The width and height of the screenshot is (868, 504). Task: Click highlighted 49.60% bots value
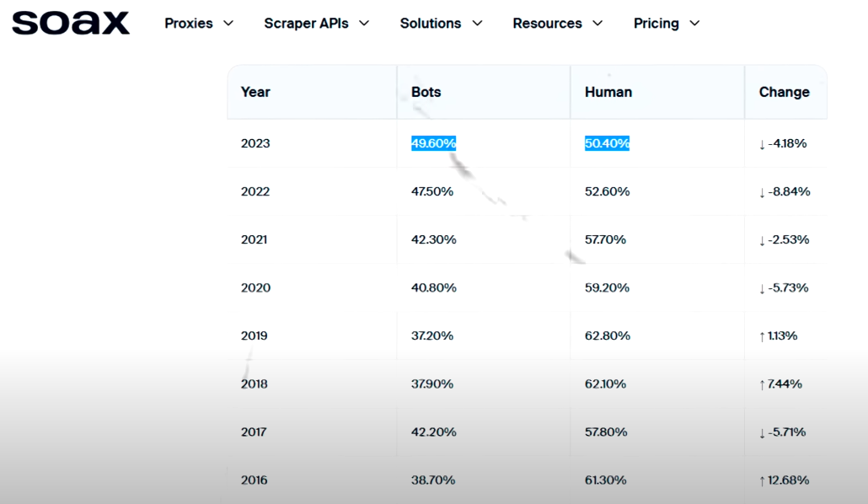pyautogui.click(x=433, y=143)
